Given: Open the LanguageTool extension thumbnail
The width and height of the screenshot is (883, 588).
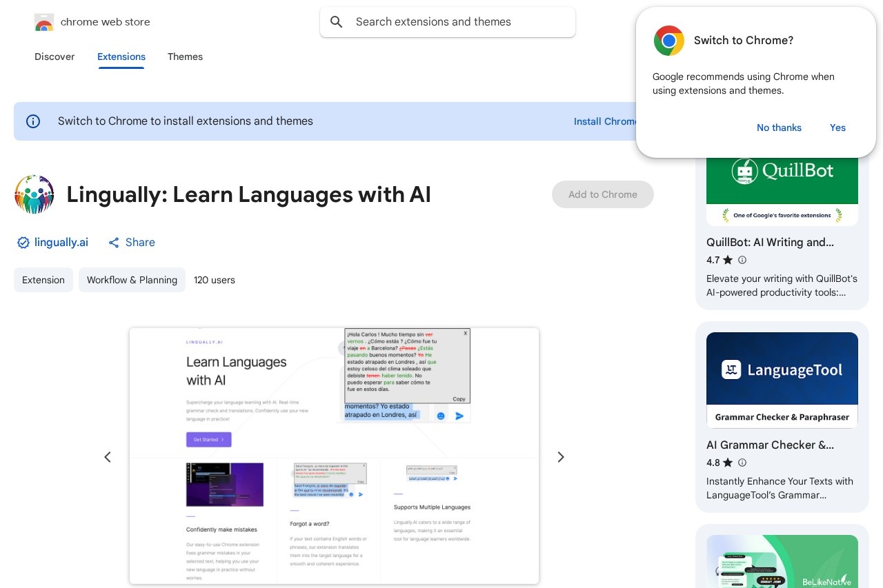Looking at the screenshot, I should (x=782, y=380).
